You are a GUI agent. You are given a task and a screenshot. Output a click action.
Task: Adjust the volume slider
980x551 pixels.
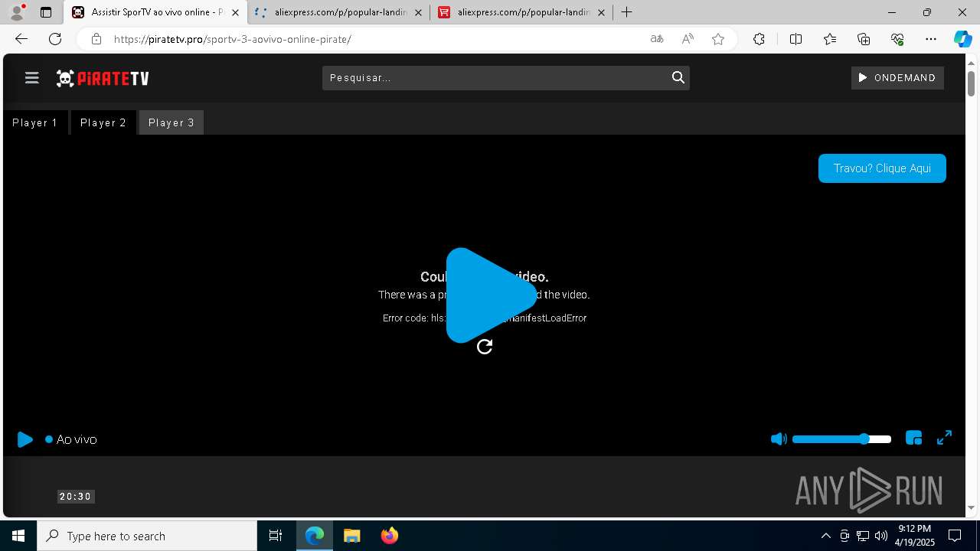pos(841,439)
